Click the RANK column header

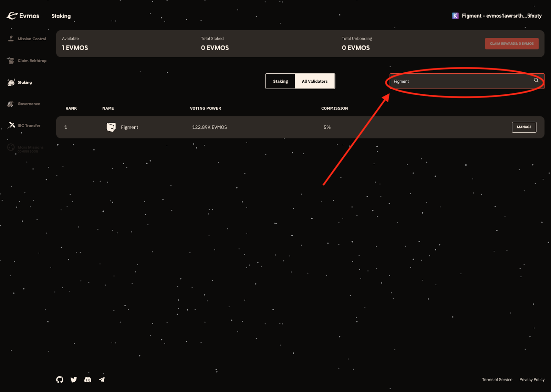tap(71, 108)
